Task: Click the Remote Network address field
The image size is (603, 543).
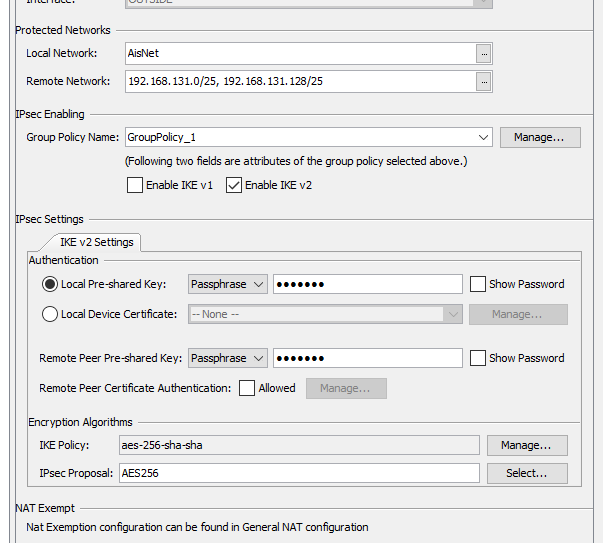Action: click(299, 81)
